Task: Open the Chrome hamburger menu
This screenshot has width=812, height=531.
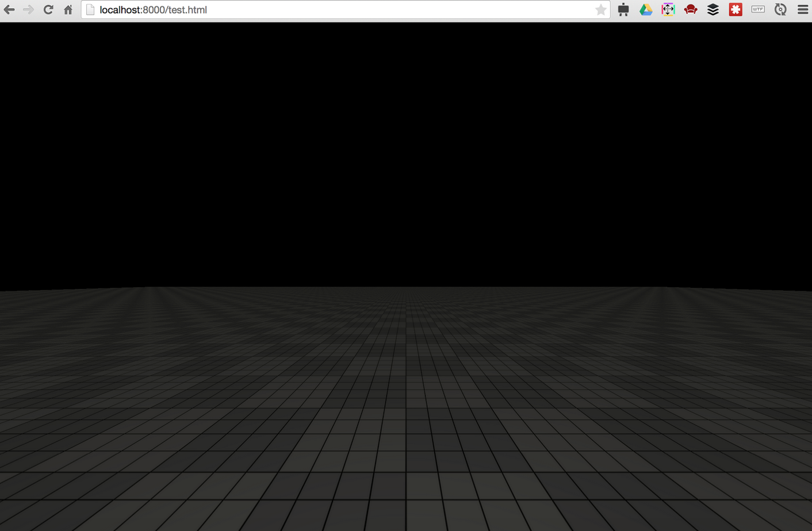Action: [x=802, y=9]
